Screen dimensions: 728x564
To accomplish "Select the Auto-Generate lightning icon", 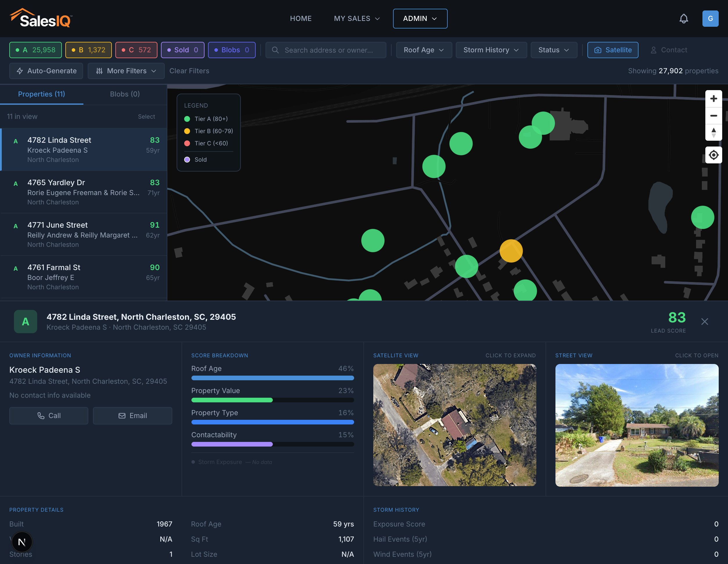I will click(20, 71).
